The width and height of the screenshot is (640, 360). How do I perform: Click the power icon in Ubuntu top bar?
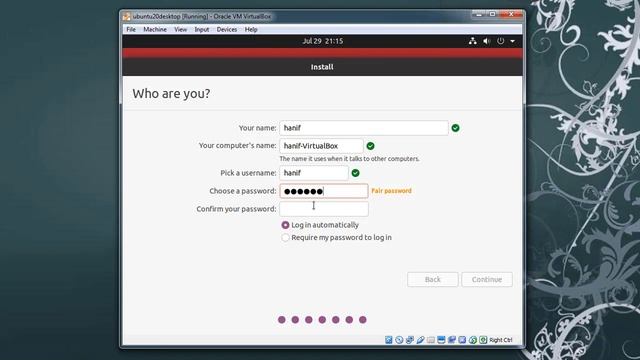click(x=500, y=41)
